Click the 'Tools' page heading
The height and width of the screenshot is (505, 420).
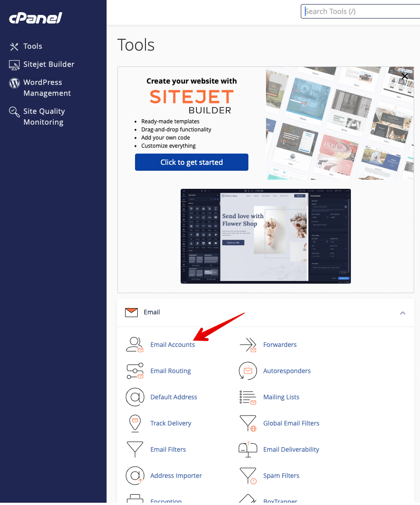coord(136,45)
